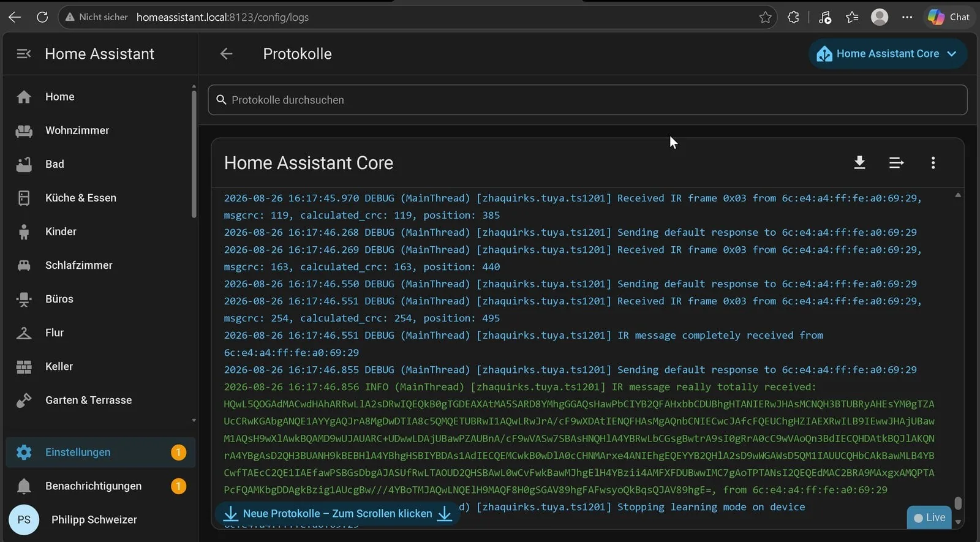
Task: Click the Nicht sicher security warning
Action: pos(96,17)
